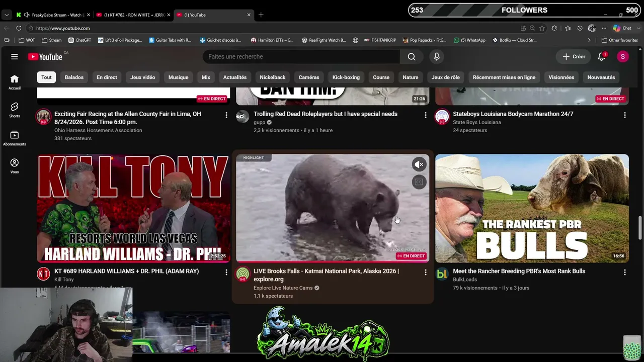Play the Kill Tony Harland Williams thumbnail
This screenshot has height=362, width=644.
133,209
